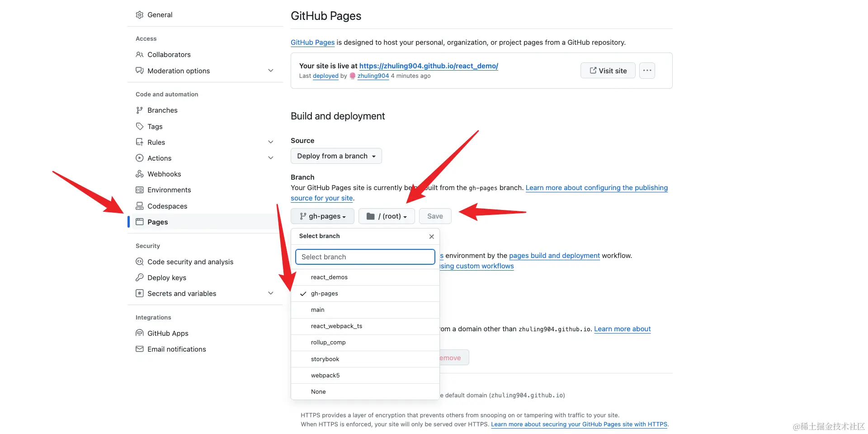Select react_demos branch option
The height and width of the screenshot is (434, 868).
(x=365, y=277)
